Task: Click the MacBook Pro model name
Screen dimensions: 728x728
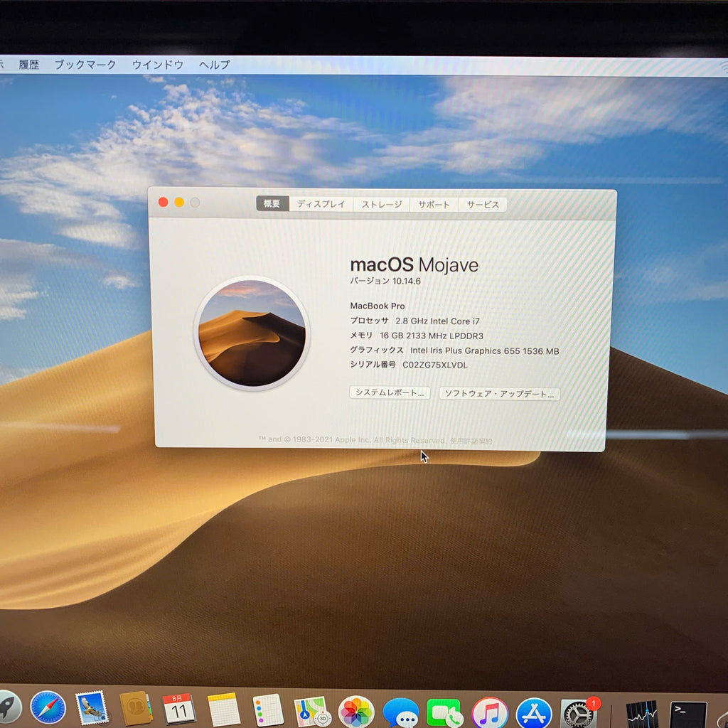Action: click(378, 306)
